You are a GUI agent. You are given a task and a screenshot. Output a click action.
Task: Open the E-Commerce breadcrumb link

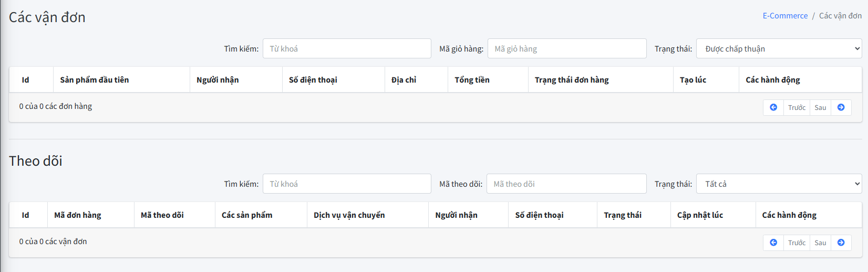coord(785,16)
